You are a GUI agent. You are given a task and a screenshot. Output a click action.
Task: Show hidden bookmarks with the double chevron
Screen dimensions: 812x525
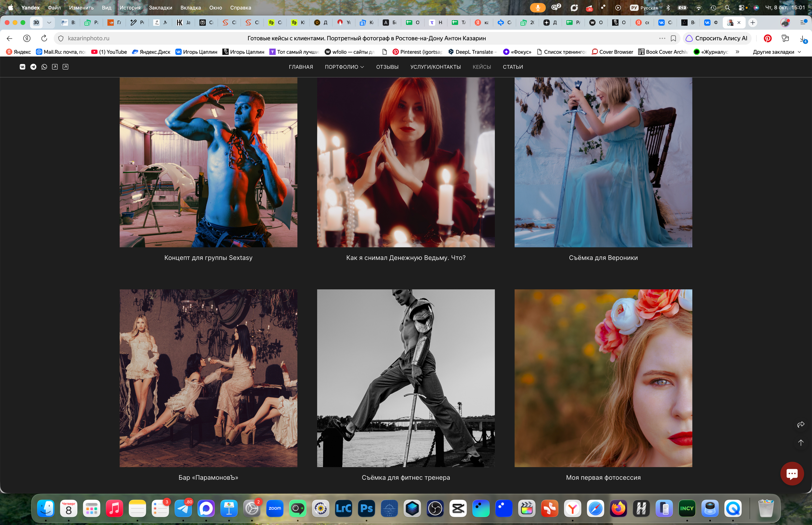(737, 52)
